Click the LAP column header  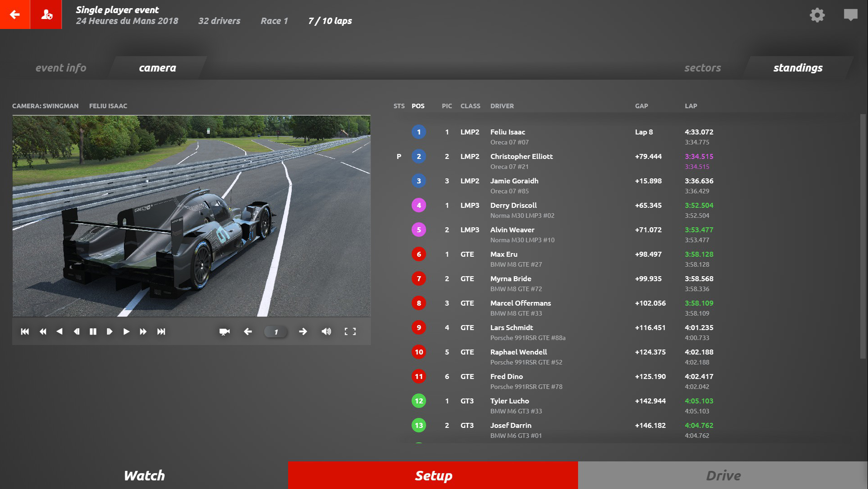pos(691,106)
